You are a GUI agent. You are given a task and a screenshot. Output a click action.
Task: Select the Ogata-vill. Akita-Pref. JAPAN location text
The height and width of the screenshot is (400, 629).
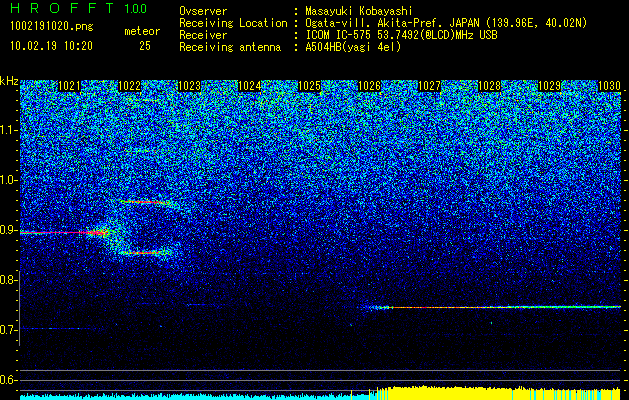pos(446,23)
